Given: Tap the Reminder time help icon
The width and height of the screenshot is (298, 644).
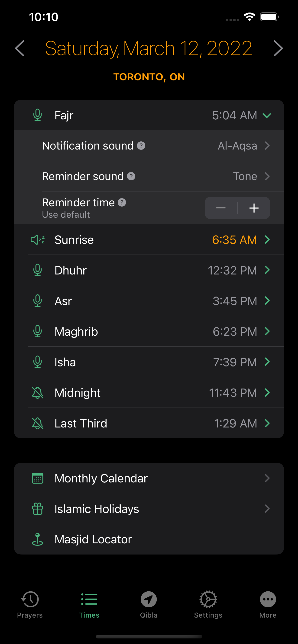Looking at the screenshot, I should (x=122, y=203).
